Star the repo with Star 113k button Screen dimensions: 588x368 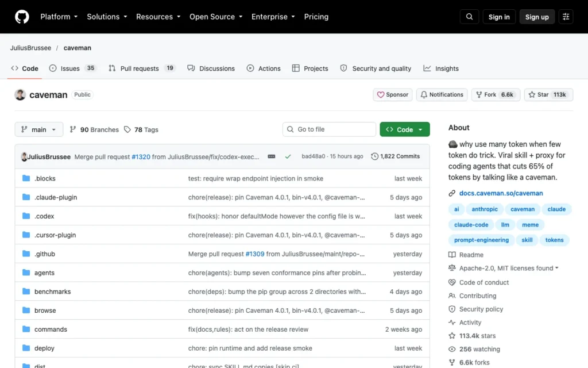point(548,95)
